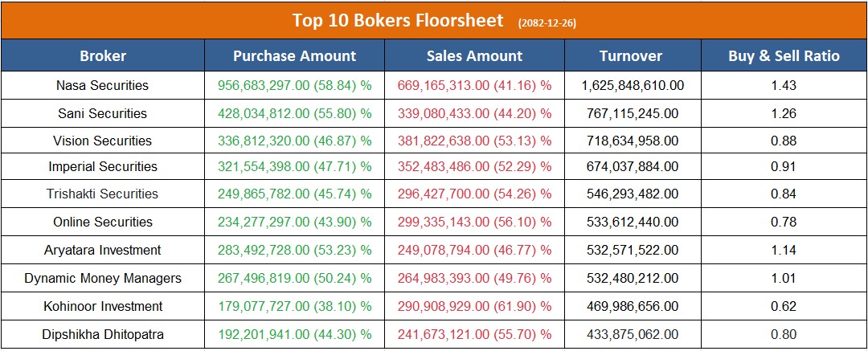Open the Aryatara Investment broker link
Screen dimensions: 868x351
coord(103,250)
